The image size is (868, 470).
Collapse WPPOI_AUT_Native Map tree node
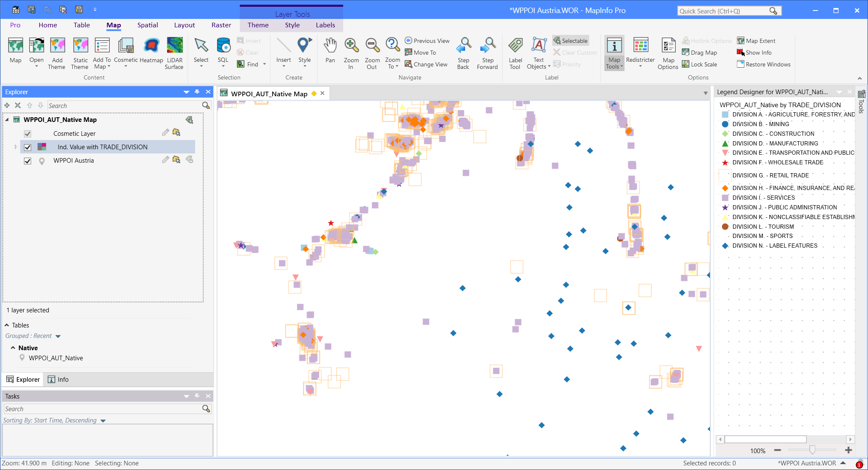[7, 120]
